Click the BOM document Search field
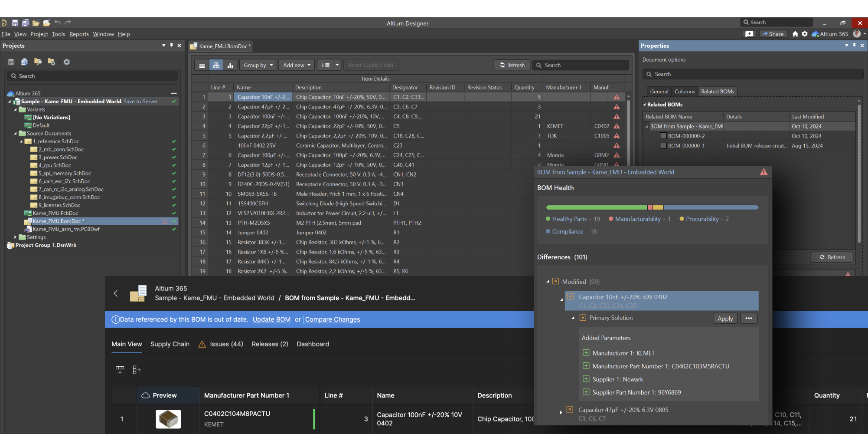Screen dimensions: 868x434 (581, 65)
